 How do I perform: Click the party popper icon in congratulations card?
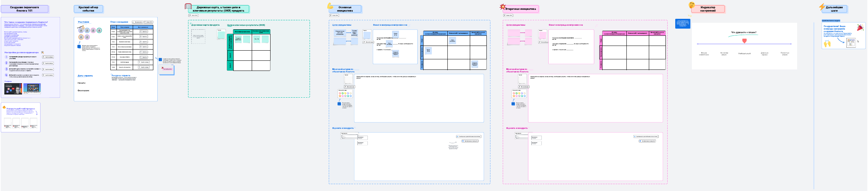tap(860, 28)
